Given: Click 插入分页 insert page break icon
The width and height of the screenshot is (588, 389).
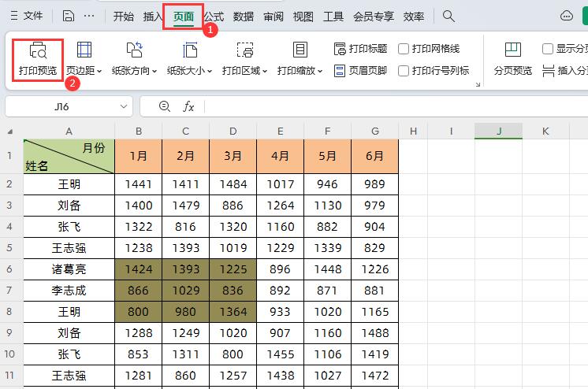Looking at the screenshot, I should [549, 70].
